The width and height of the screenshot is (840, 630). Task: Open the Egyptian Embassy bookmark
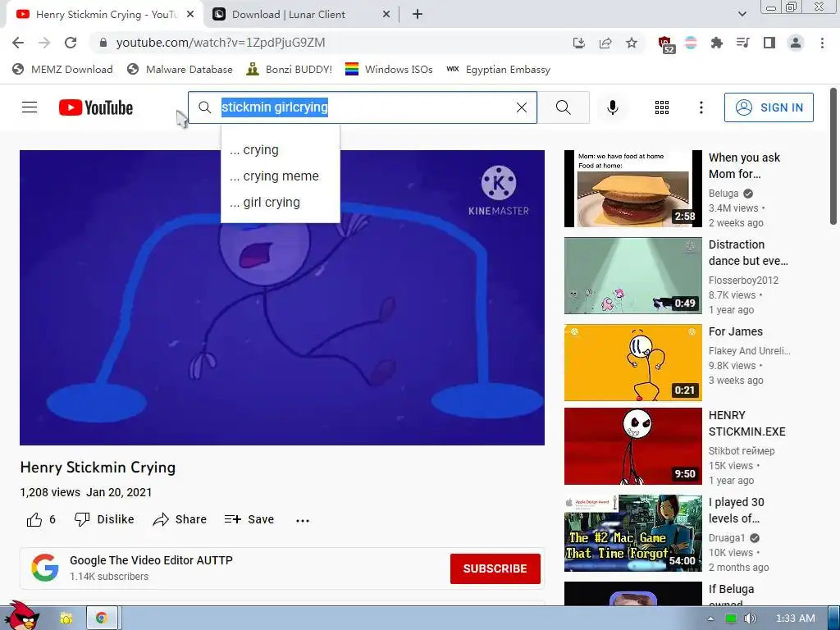[x=498, y=70]
